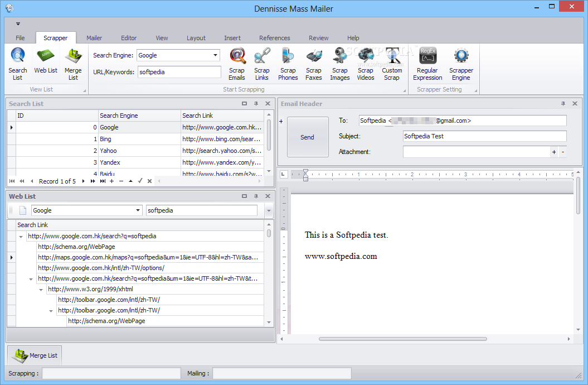Viewport: 588px width, 385px height.
Task: Pin the Email Header panel
Action: click(563, 104)
